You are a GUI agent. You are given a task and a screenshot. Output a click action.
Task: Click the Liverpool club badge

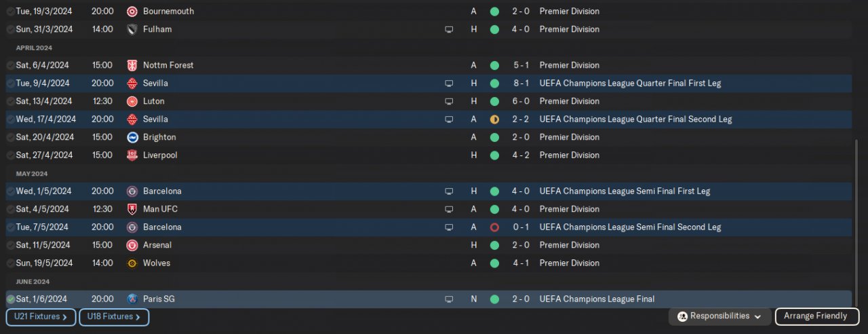point(132,155)
